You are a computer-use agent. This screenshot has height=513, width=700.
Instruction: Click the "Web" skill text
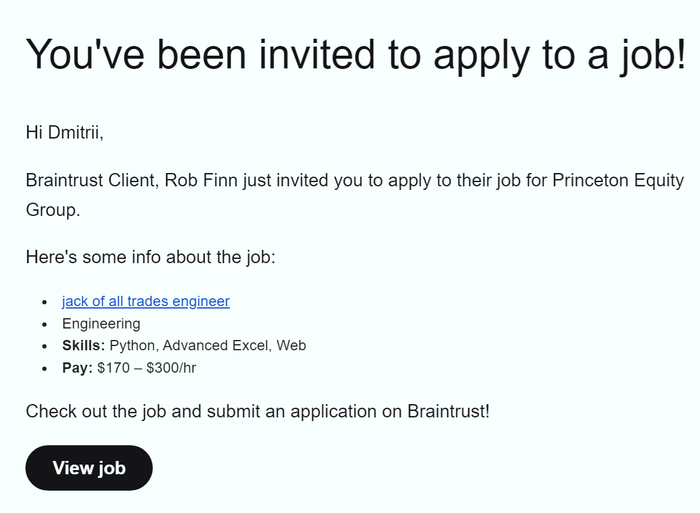[x=291, y=345]
